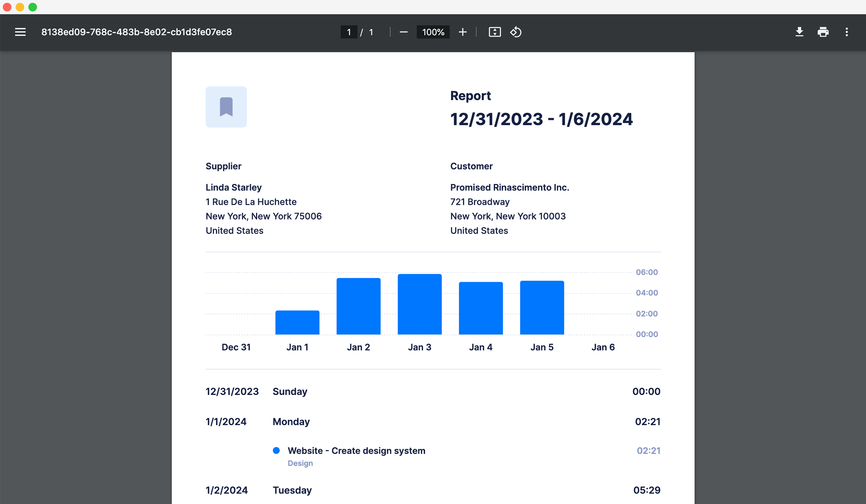Click New York, New York 75006
The width and height of the screenshot is (866, 504).
point(264,216)
